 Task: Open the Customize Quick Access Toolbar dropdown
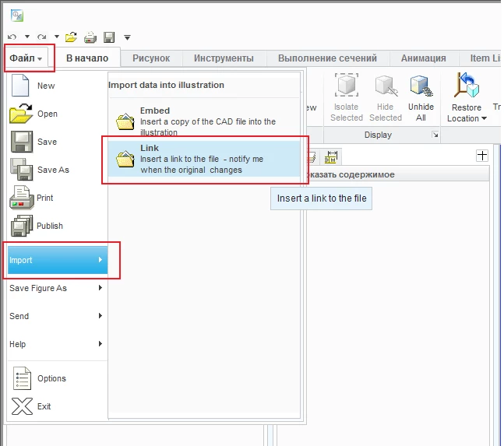pos(127,37)
